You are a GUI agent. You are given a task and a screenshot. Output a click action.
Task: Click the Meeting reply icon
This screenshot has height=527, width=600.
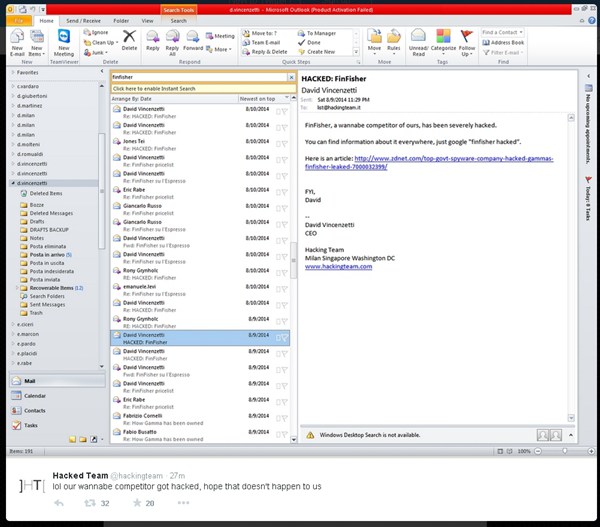pyautogui.click(x=209, y=36)
